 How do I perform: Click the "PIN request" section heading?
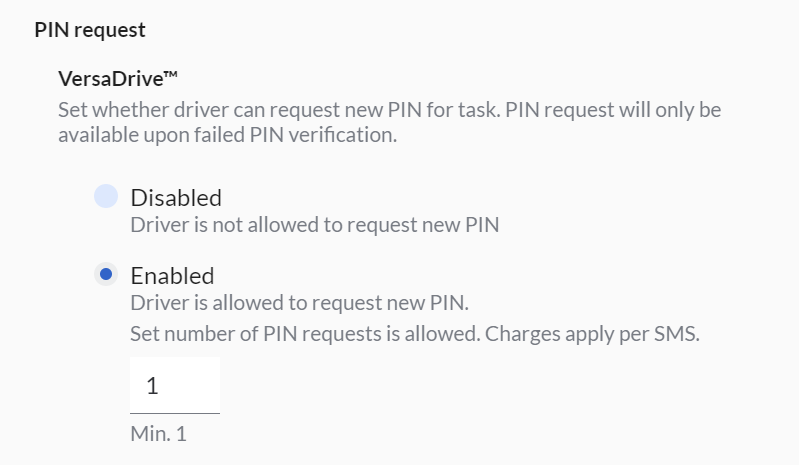tap(90, 30)
